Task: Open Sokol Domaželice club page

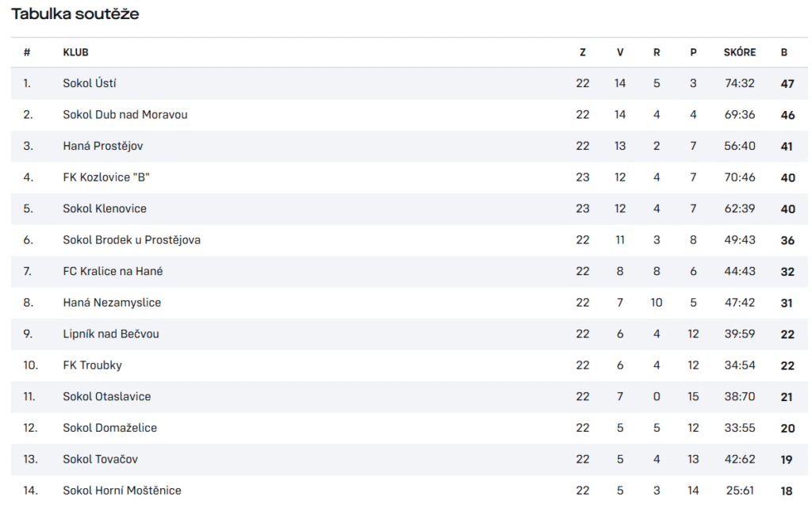Action: [x=109, y=428]
